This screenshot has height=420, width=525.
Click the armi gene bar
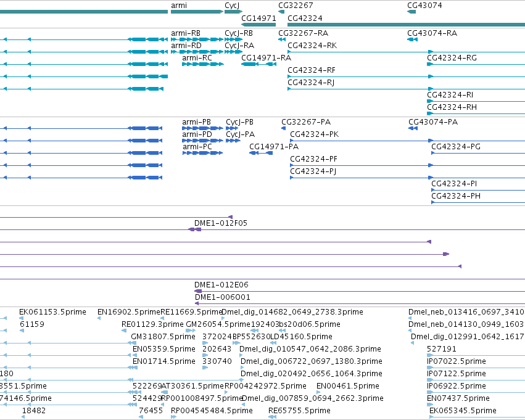[197, 12]
